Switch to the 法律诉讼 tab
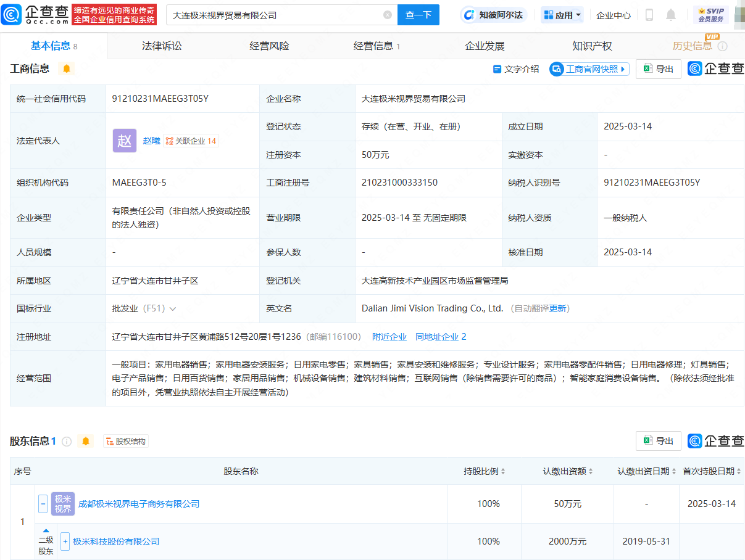 (162, 46)
